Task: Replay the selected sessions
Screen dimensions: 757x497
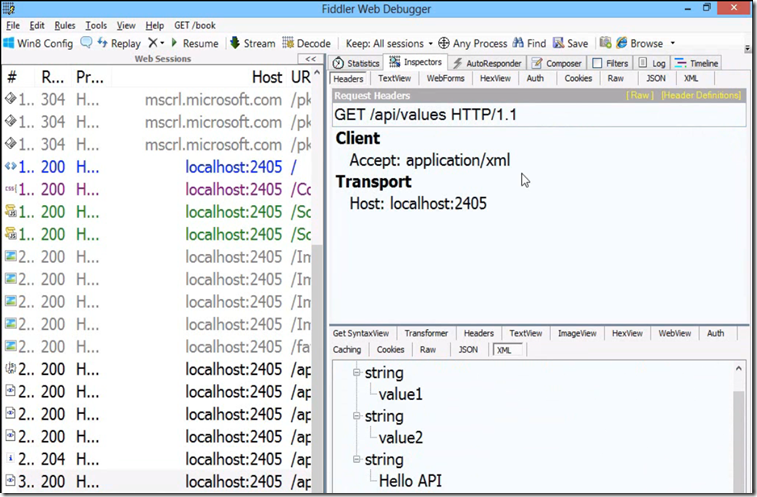Action: tap(119, 43)
